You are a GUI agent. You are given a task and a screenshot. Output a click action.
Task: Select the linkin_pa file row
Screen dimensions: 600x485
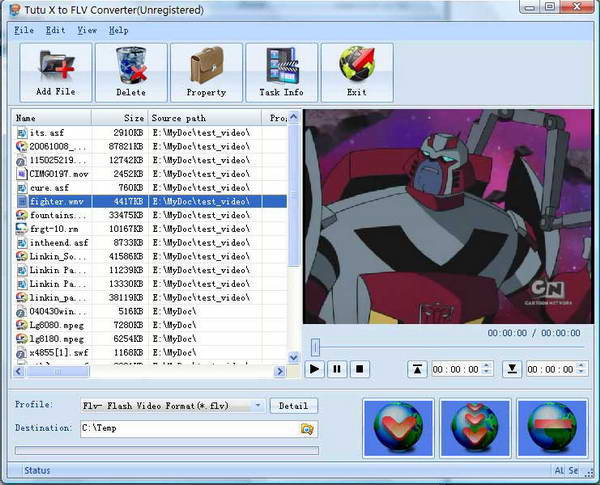point(151,297)
